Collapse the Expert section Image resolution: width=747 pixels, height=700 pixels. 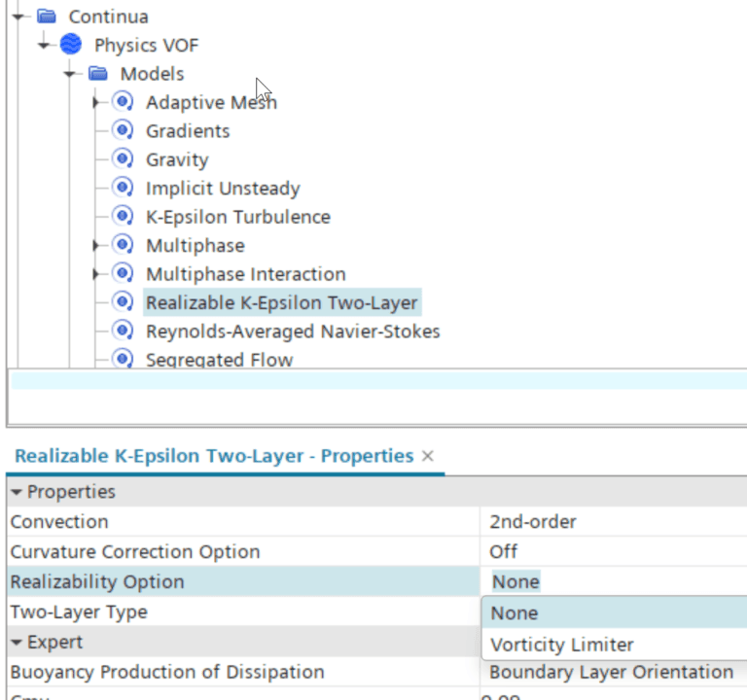click(x=17, y=643)
